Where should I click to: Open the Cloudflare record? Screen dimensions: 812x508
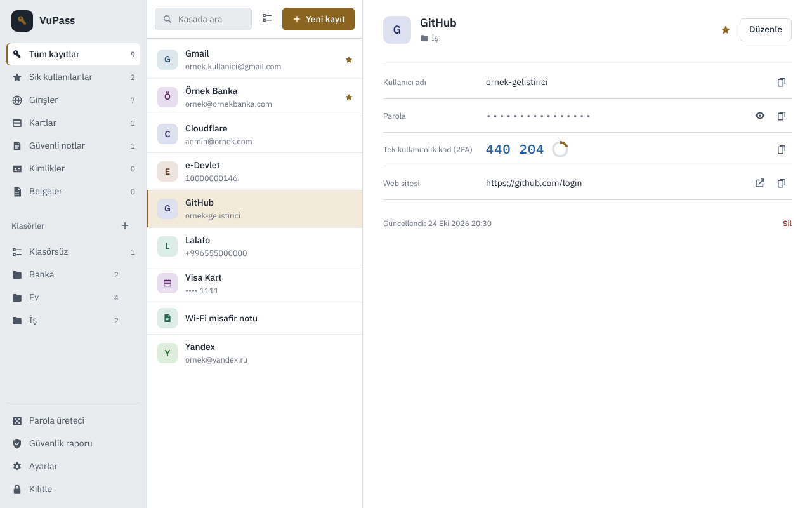tap(254, 135)
